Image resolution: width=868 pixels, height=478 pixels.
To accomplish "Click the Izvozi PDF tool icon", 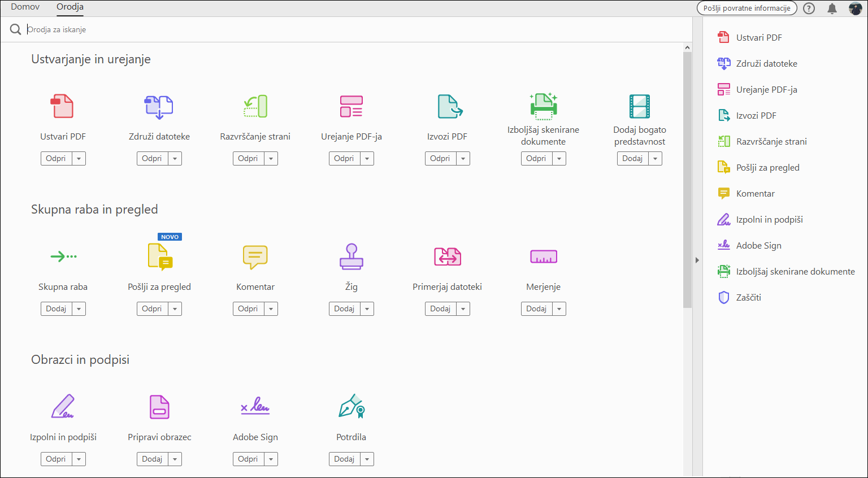I will pos(450,106).
